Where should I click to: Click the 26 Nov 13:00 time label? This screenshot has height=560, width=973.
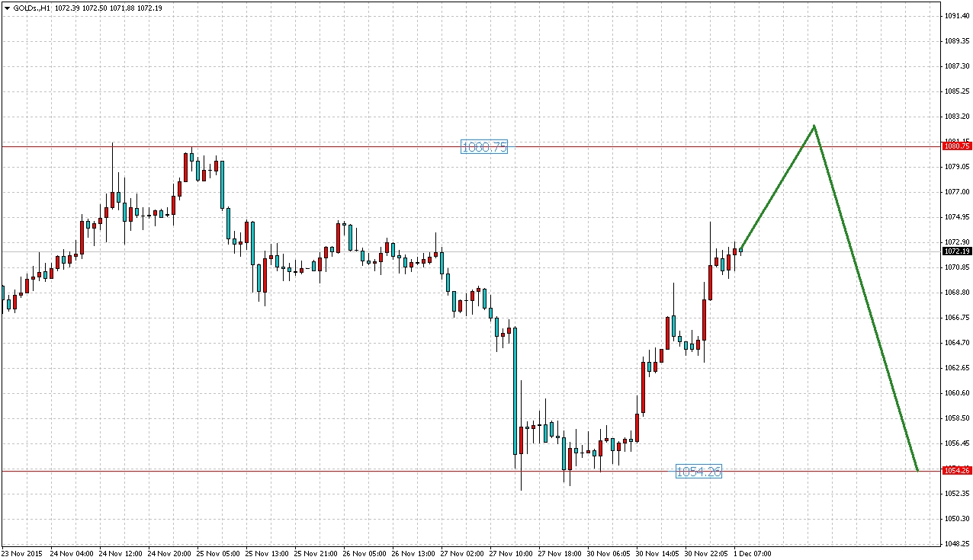click(x=416, y=553)
